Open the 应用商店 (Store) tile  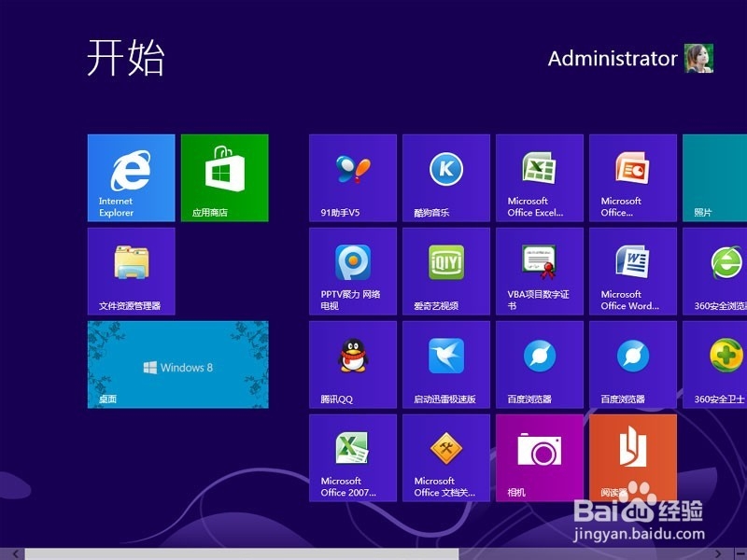click(225, 177)
